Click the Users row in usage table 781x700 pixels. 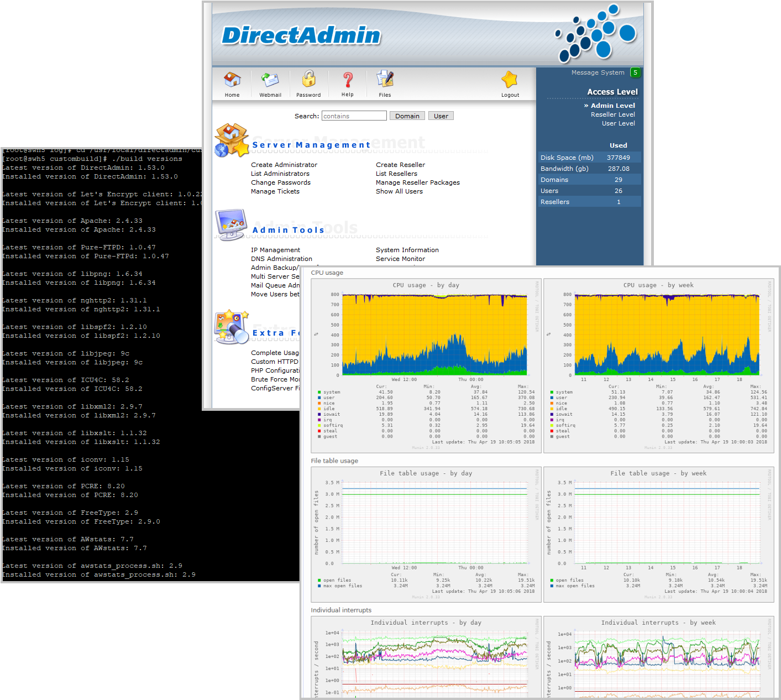589,191
